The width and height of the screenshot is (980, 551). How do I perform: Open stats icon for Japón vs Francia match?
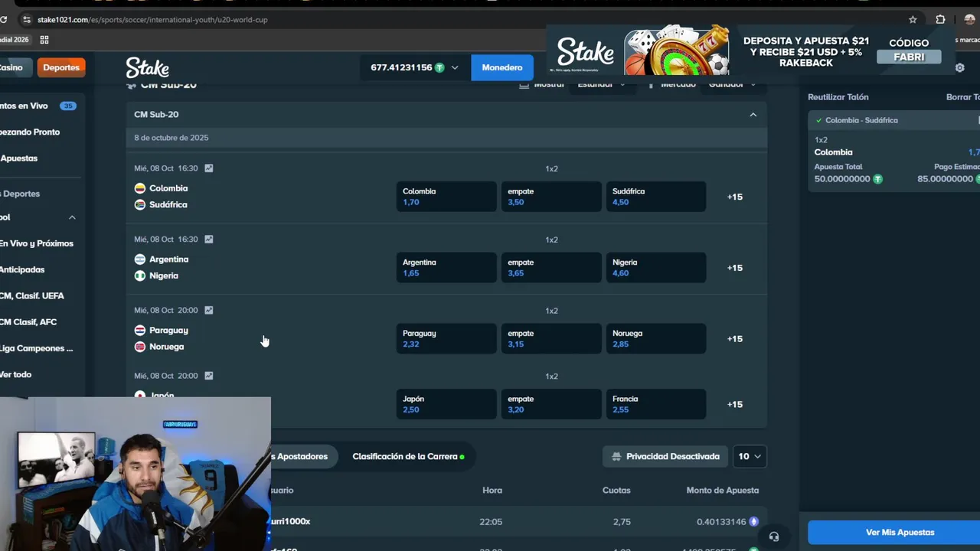click(x=208, y=376)
